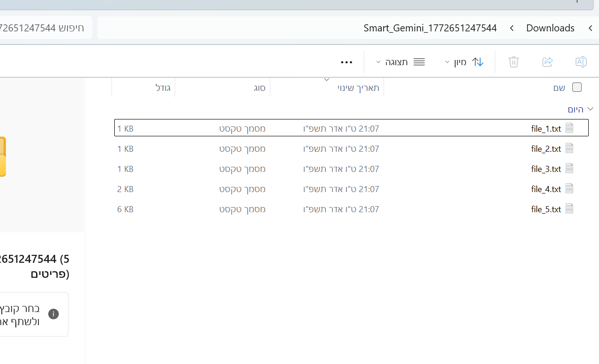Click the file_5.txt document icon
This screenshot has width=599, height=364.
(569, 209)
